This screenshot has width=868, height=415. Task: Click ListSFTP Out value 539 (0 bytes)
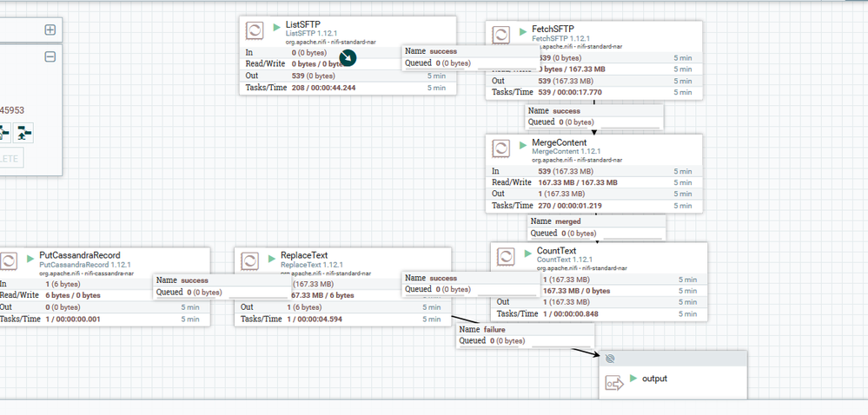(314, 76)
